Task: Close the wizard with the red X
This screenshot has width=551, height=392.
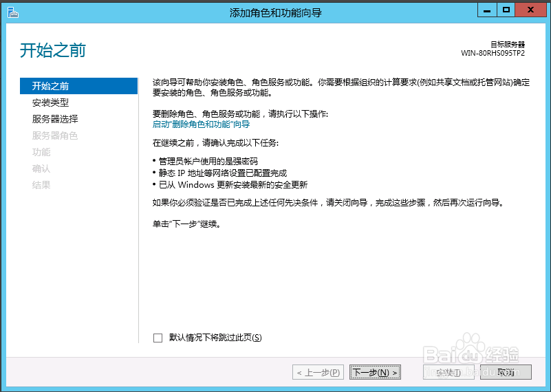Action: tap(532, 10)
